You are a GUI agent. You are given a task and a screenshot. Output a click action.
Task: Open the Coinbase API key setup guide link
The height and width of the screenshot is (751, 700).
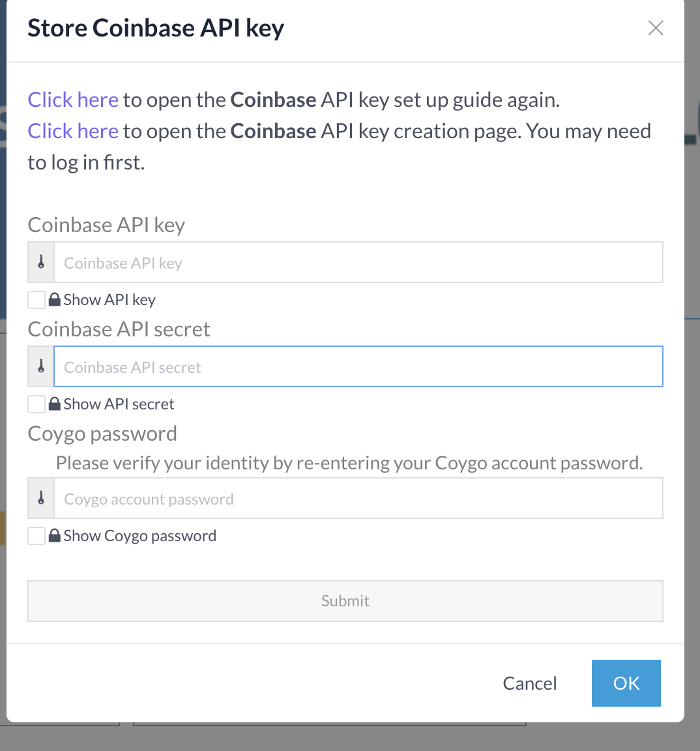tap(73, 100)
